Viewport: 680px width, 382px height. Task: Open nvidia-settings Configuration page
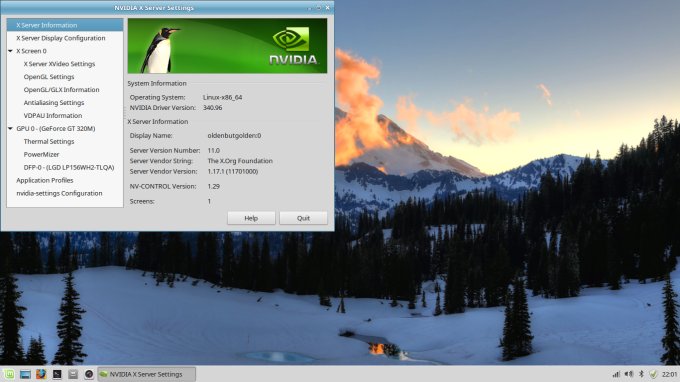point(59,193)
